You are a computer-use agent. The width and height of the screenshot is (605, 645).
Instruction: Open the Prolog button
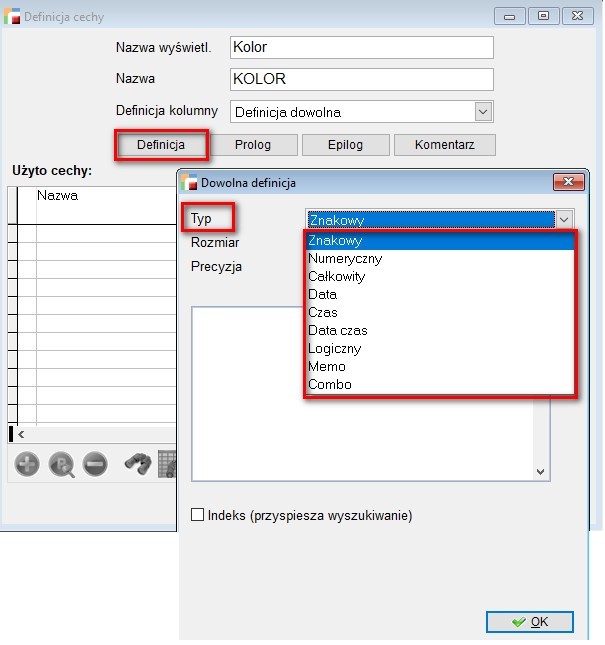253,145
